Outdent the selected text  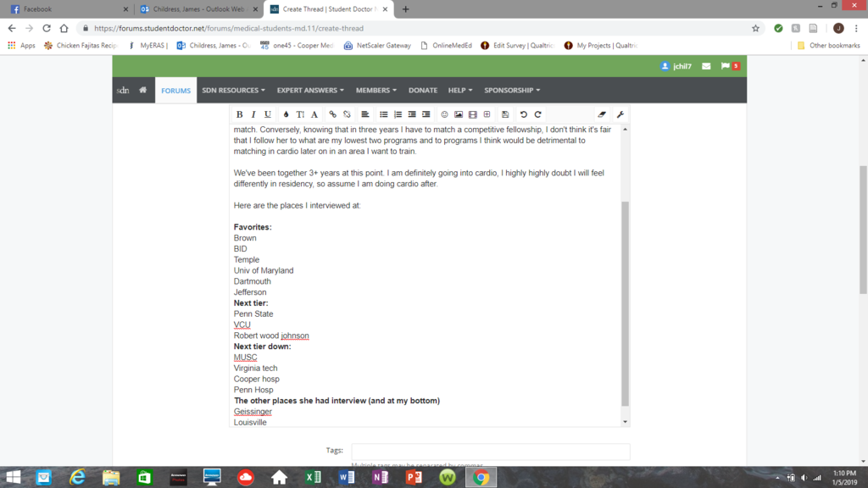412,114
